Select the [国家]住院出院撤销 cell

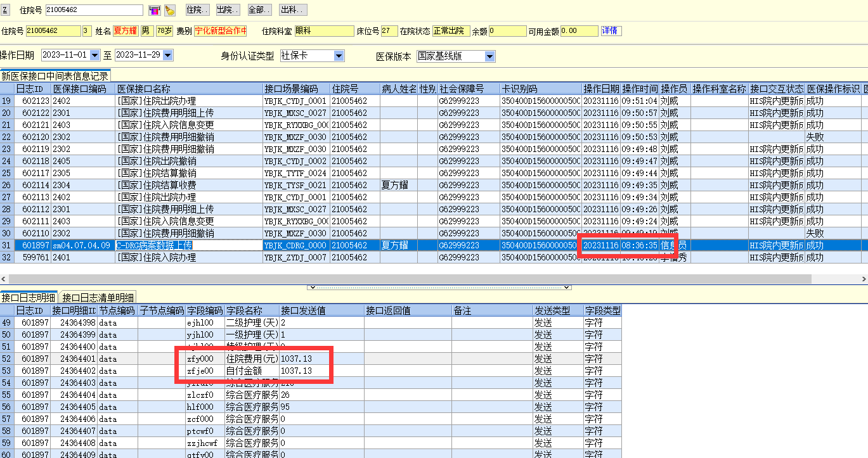(189, 162)
